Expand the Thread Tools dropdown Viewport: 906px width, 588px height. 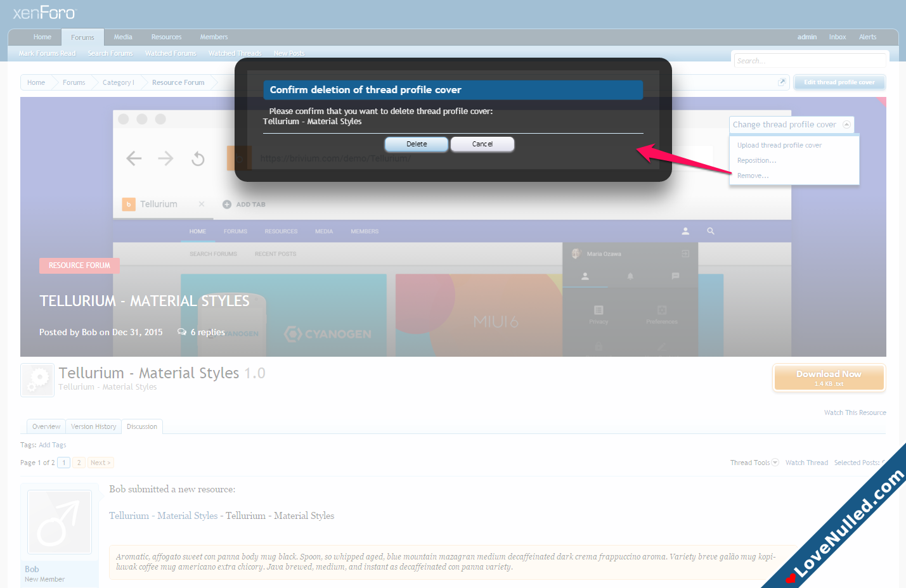pos(754,463)
